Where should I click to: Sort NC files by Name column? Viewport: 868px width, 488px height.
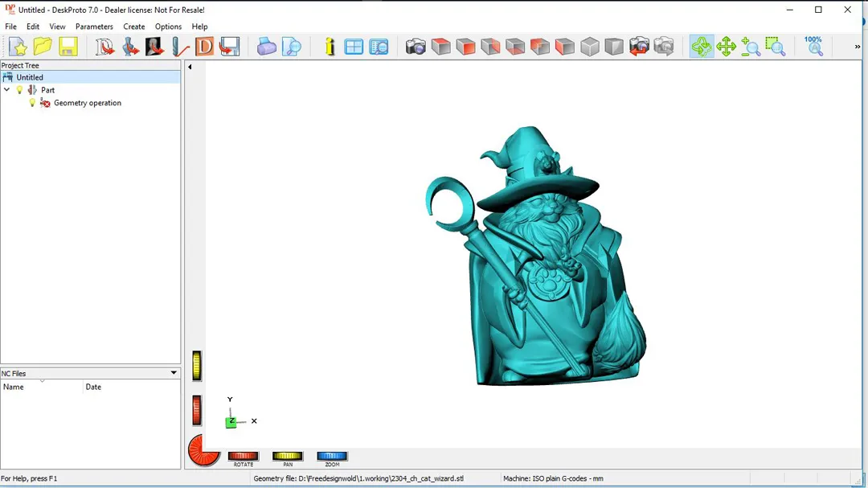point(42,387)
